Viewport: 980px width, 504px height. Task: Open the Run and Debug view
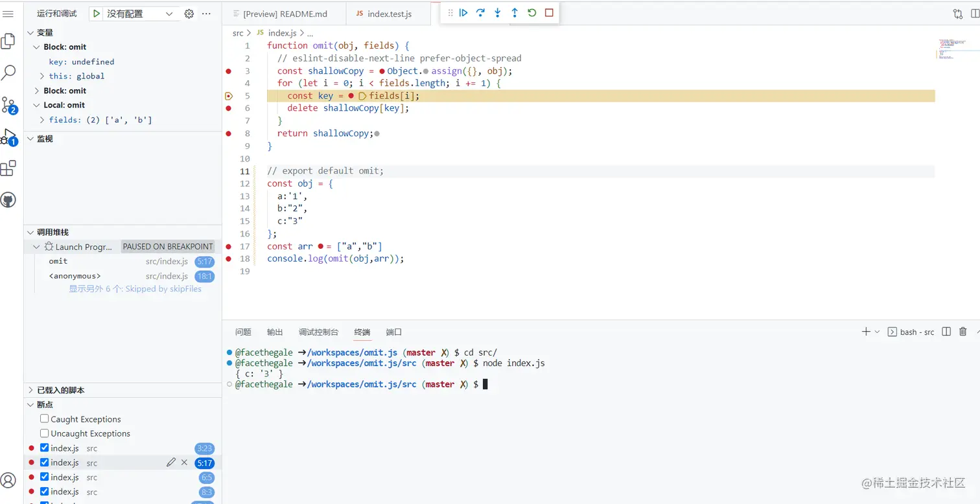(x=9, y=137)
